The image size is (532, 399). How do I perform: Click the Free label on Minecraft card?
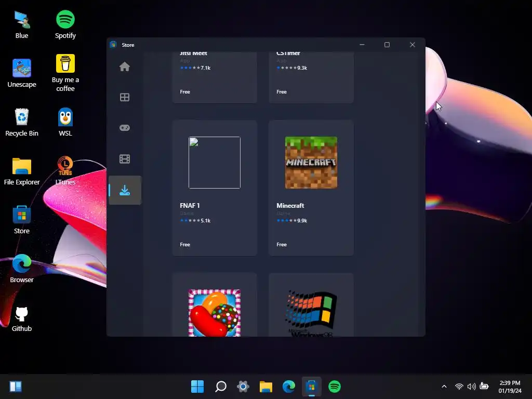(282, 244)
